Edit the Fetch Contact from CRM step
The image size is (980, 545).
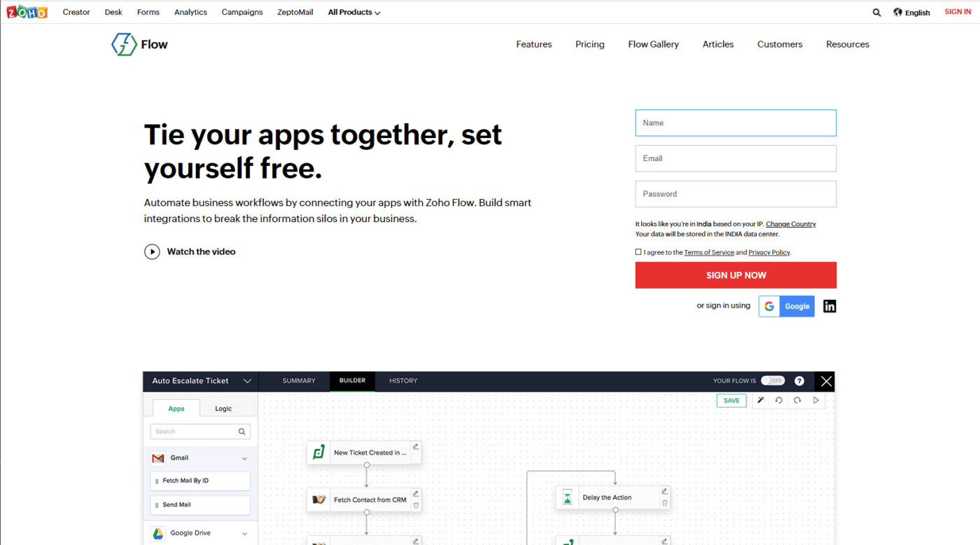[416, 494]
